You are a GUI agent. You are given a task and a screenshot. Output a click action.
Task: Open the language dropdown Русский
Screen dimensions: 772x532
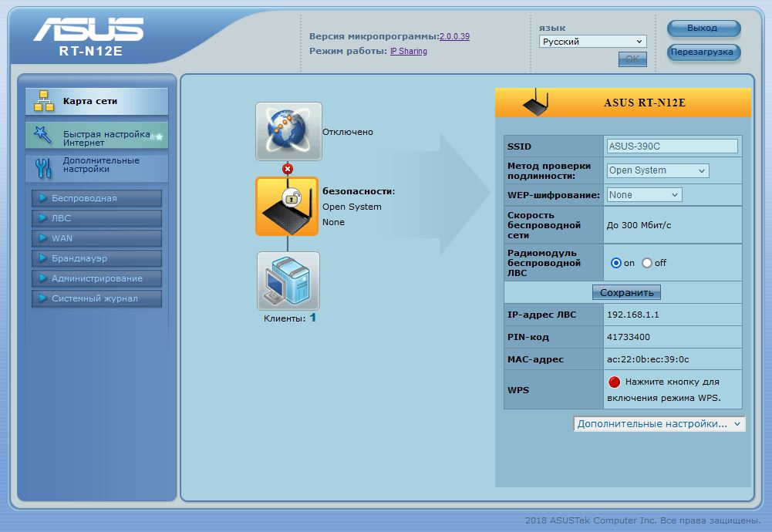[592, 42]
